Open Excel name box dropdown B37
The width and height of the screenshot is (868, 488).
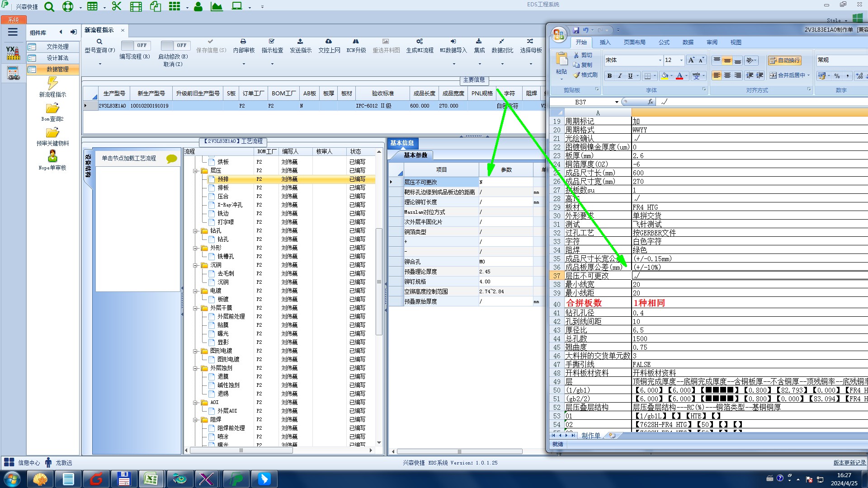[617, 102]
